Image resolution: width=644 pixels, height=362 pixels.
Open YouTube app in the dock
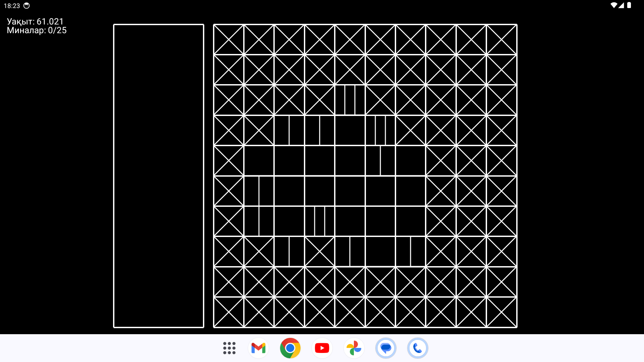322,348
